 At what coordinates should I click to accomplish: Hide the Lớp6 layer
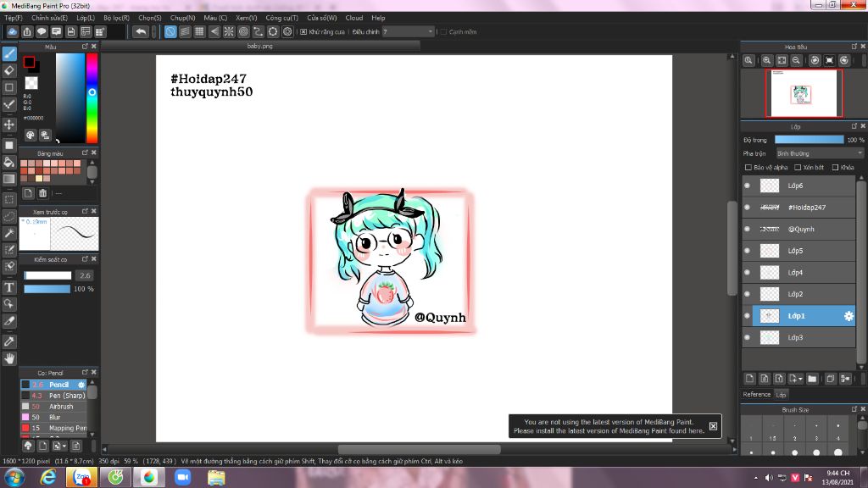(x=748, y=186)
